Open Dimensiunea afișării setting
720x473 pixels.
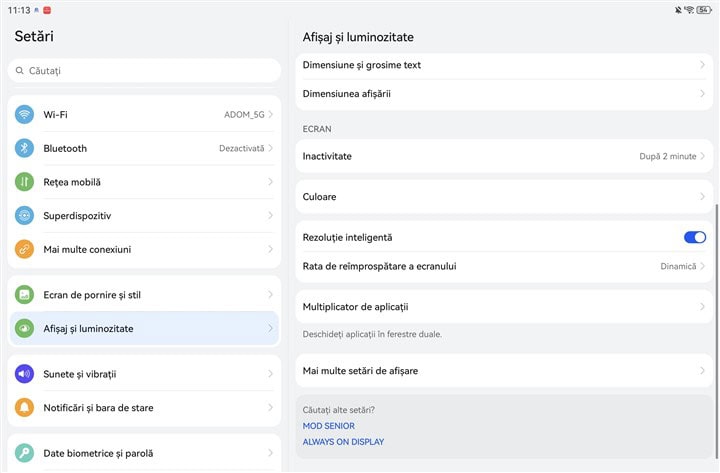tap(504, 94)
